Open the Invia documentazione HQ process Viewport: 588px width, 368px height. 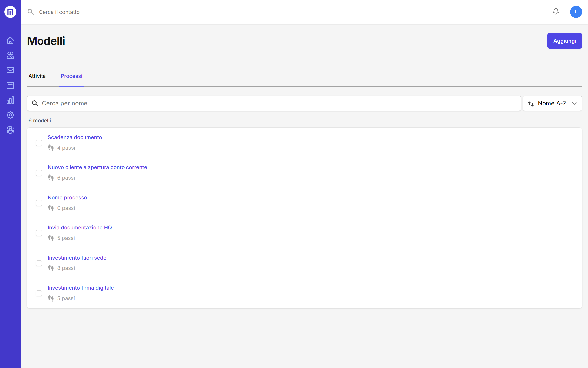[80, 227]
